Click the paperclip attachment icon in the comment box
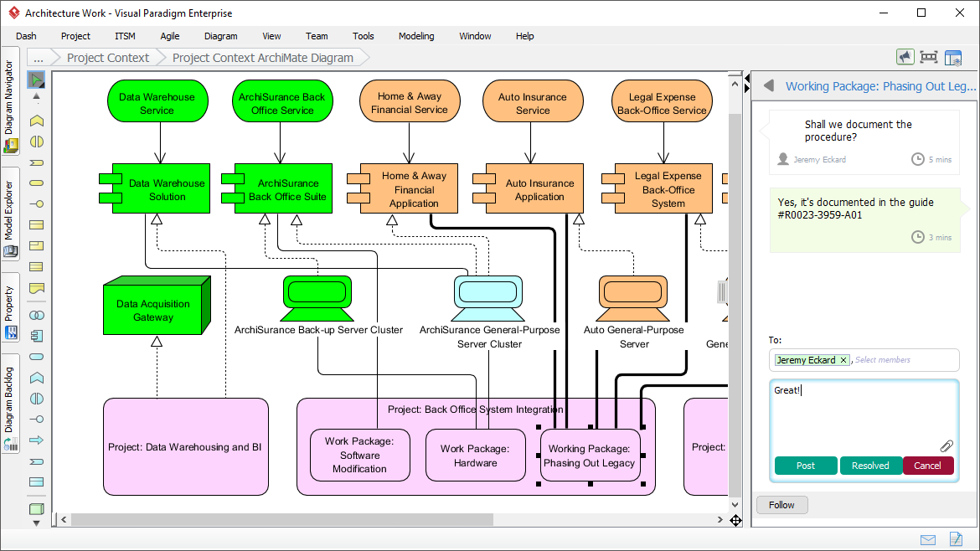 coord(946,446)
